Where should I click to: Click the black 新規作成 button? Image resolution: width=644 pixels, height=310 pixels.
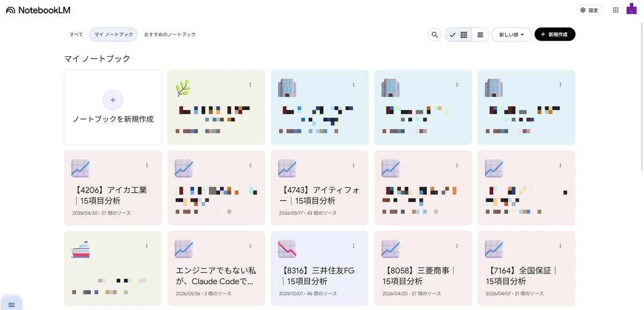[555, 34]
